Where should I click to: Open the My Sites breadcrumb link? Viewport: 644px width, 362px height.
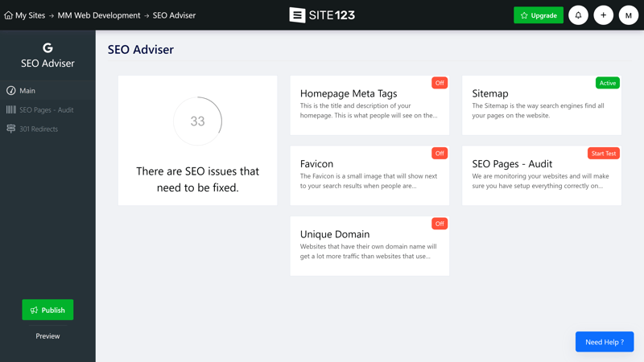[x=30, y=15]
